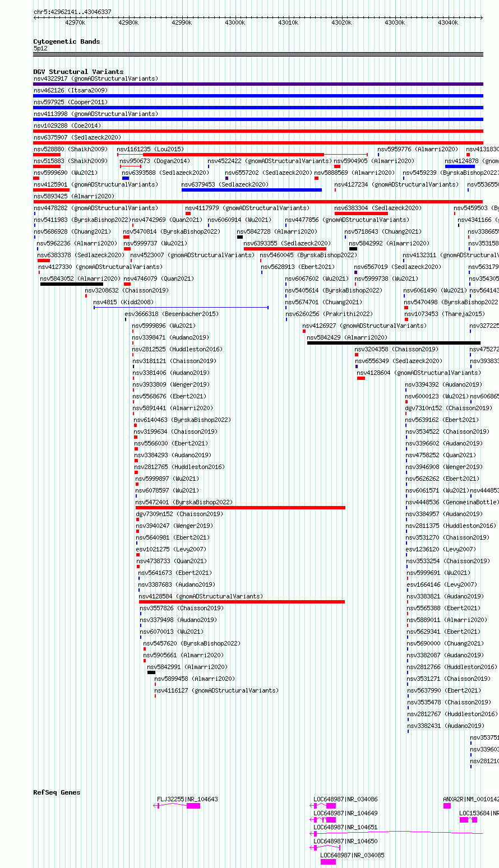
Task: Select the nsv1161235 (Lou2015) label
Action: coord(150,149)
